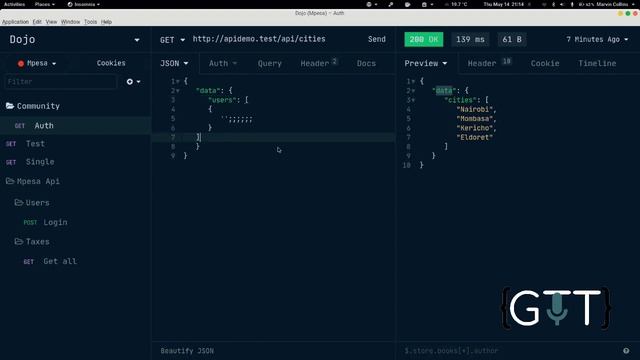640x360 pixels.
Task: Open the Marvin Collins user menu
Action: tap(615, 4)
